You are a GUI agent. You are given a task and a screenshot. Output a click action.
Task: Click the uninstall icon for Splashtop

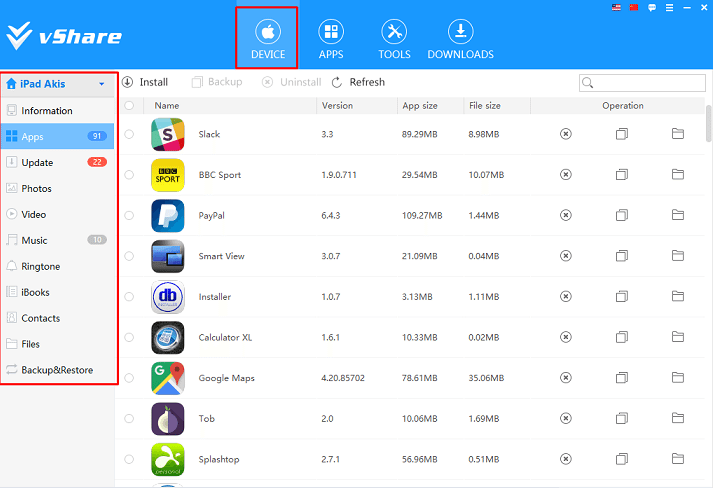click(565, 459)
